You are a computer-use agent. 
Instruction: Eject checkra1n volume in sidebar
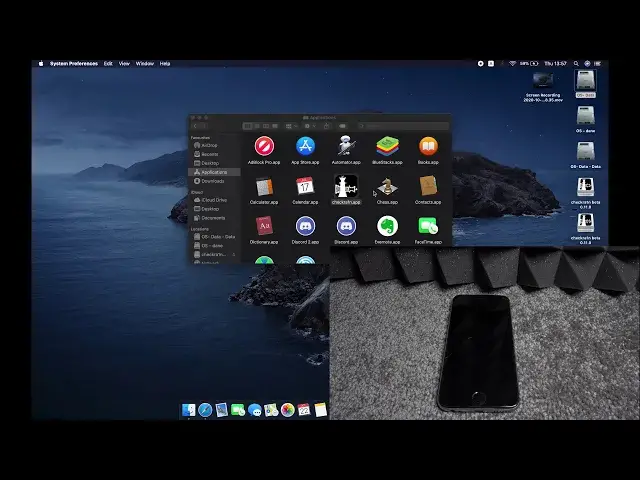(234, 255)
